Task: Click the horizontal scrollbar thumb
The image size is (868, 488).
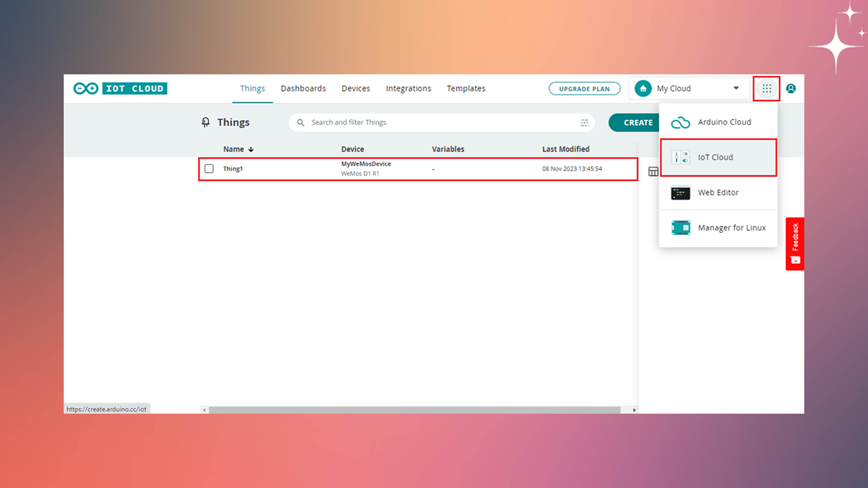Action: [x=414, y=410]
